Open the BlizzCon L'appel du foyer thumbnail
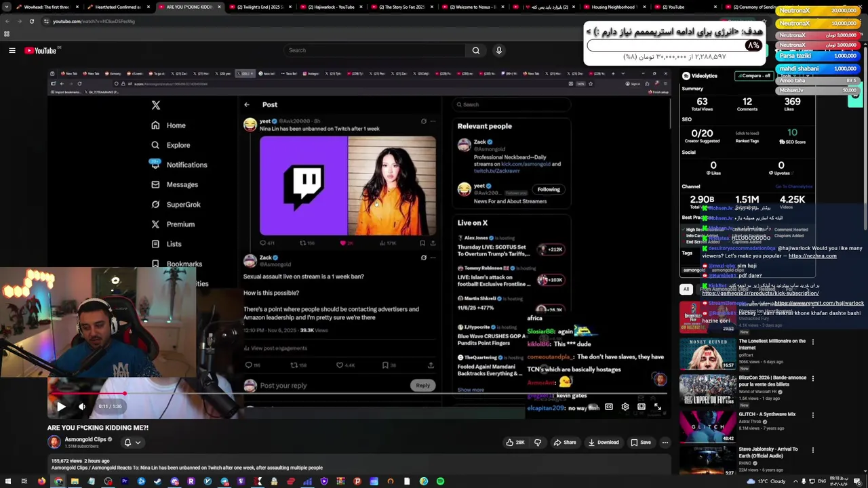Screen dimensions: 868x488 707,390
